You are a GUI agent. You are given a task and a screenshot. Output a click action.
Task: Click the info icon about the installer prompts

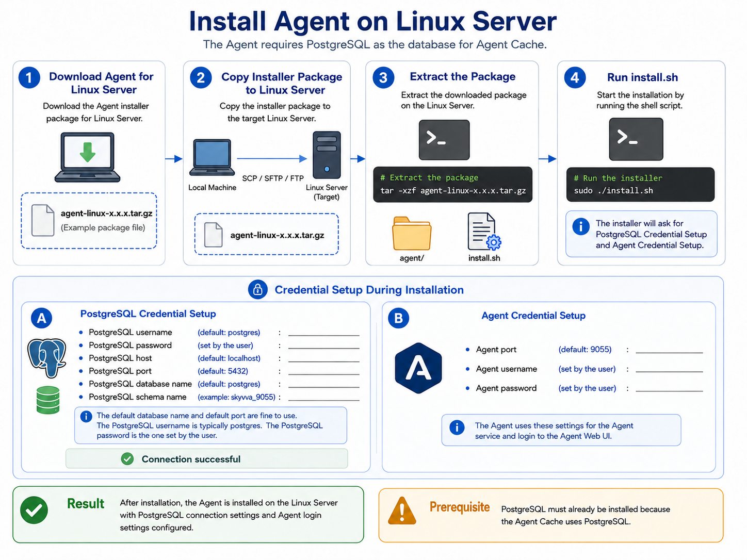pos(581,226)
